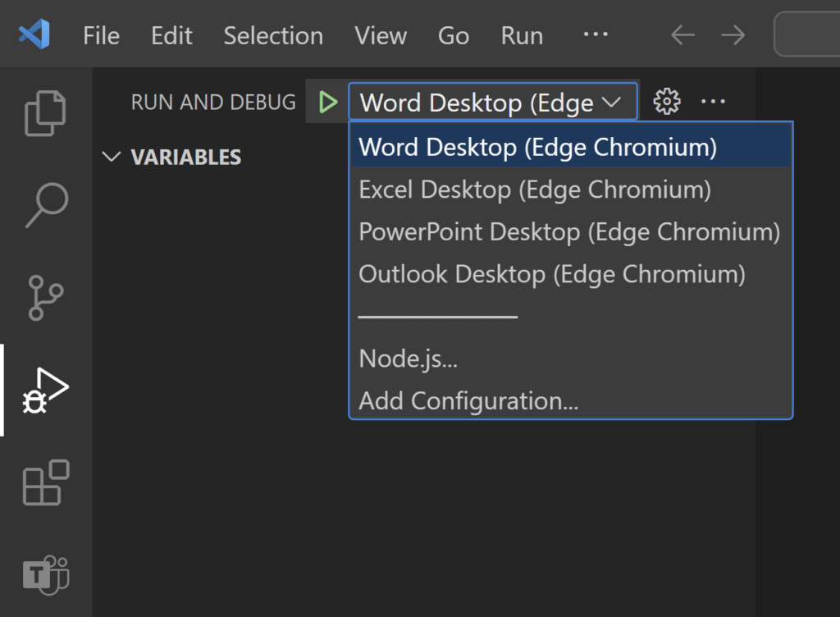This screenshot has width=840, height=617.
Task: Open the Run menu
Action: [522, 36]
